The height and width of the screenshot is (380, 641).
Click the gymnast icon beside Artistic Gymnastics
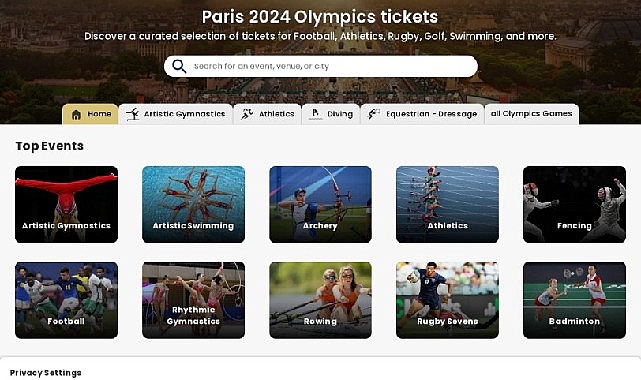(132, 114)
